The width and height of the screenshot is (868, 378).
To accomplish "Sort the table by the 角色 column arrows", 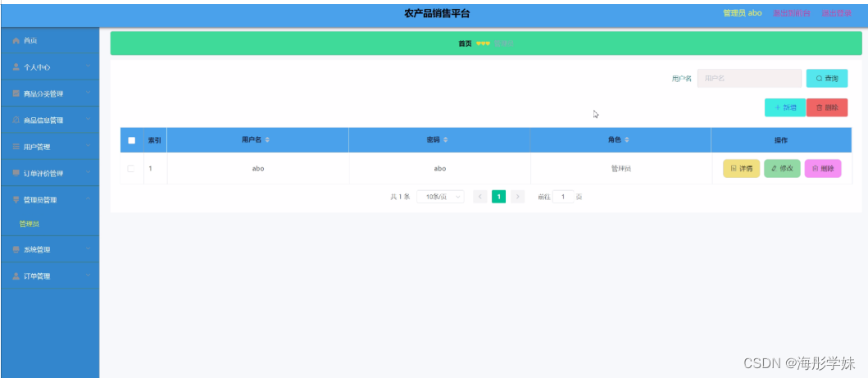I will pos(627,140).
